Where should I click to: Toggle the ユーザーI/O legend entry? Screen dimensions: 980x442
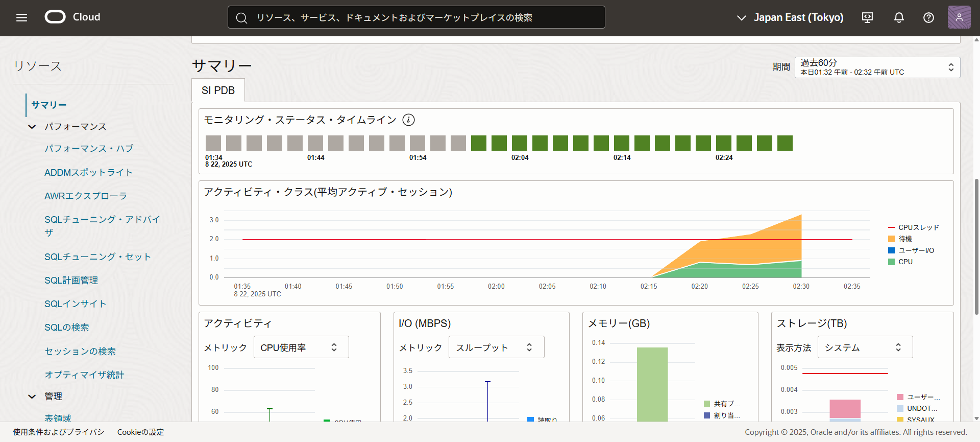coord(911,250)
